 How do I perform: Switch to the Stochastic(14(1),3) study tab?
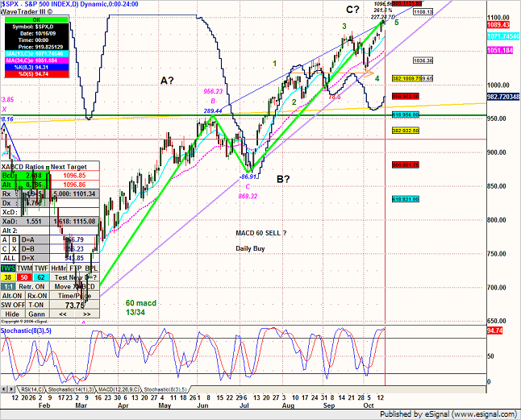point(70,389)
